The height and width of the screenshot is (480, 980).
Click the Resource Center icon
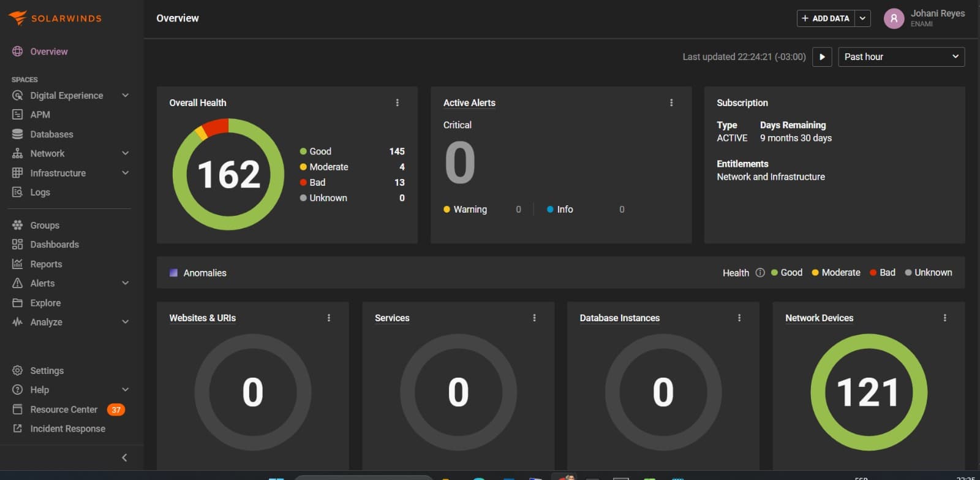click(x=17, y=410)
